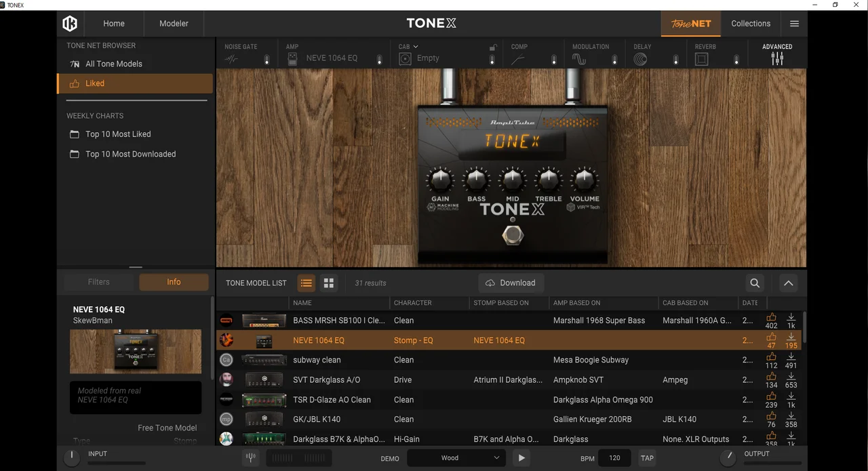Toggle the Reverb power switch
Image resolution: width=868 pixels, height=471 pixels.
[x=736, y=60]
